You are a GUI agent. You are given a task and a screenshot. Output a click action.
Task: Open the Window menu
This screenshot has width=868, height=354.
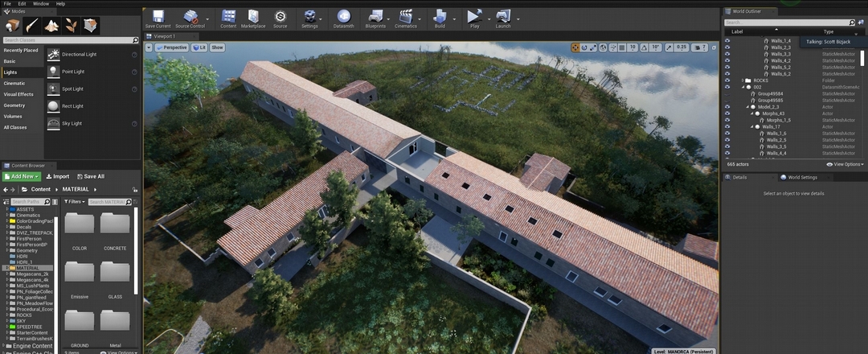40,4
